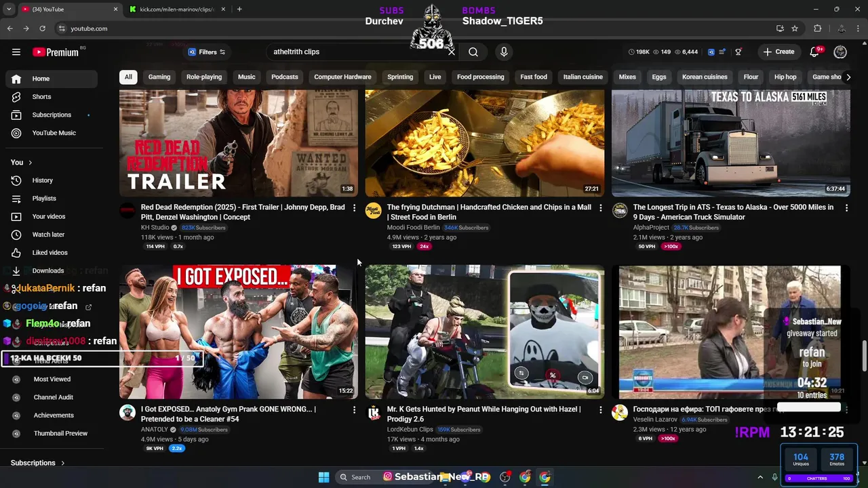Select the Podcasts chip
The height and width of the screenshot is (488, 868).
coord(285,77)
